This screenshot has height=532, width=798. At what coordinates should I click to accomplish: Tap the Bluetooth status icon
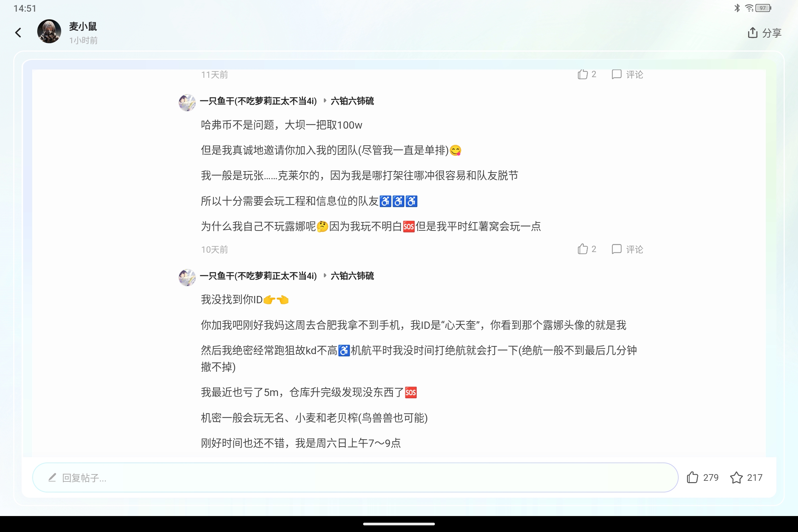737,8
